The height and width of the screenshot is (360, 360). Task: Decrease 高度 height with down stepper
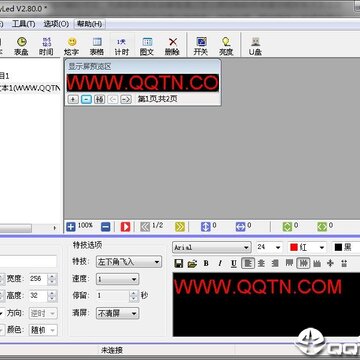[52, 298]
